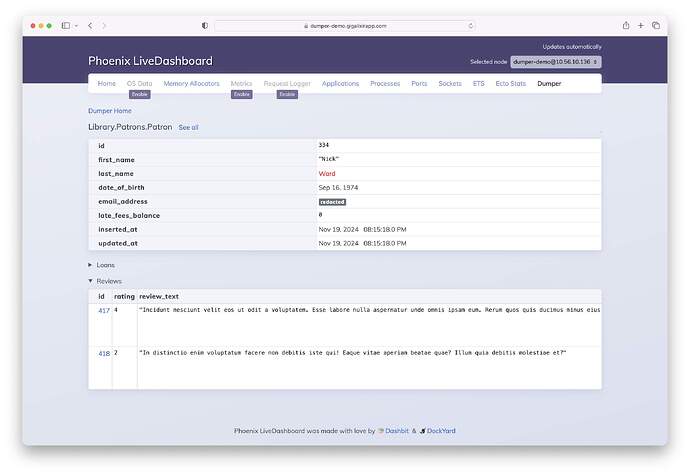Add a new tab with plus icon

[x=641, y=26]
